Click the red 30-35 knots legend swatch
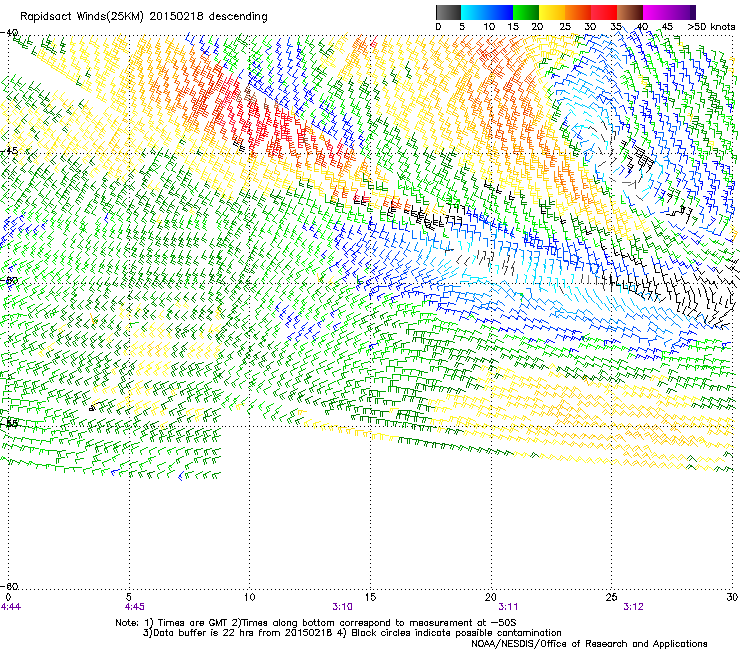Image resolution: width=740 pixels, height=650 pixels. pos(604,12)
